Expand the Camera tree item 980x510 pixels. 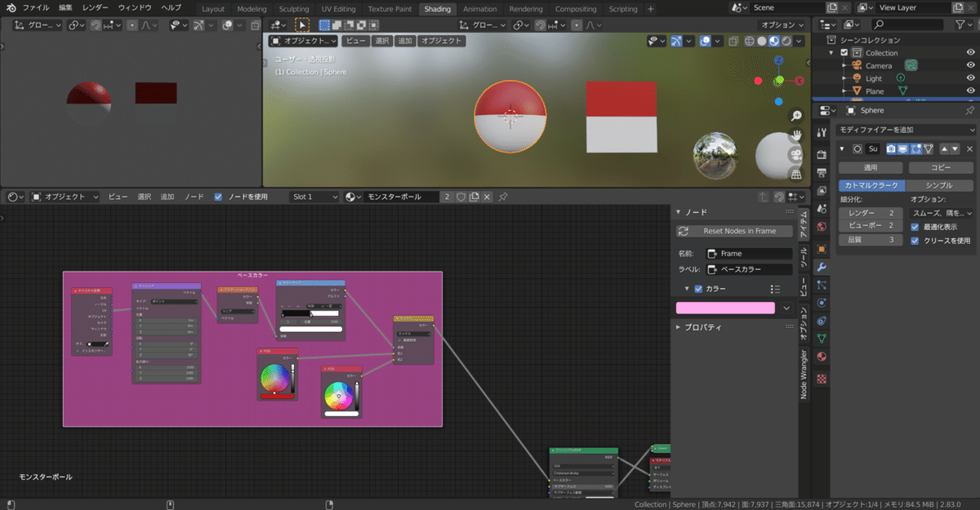coord(844,65)
